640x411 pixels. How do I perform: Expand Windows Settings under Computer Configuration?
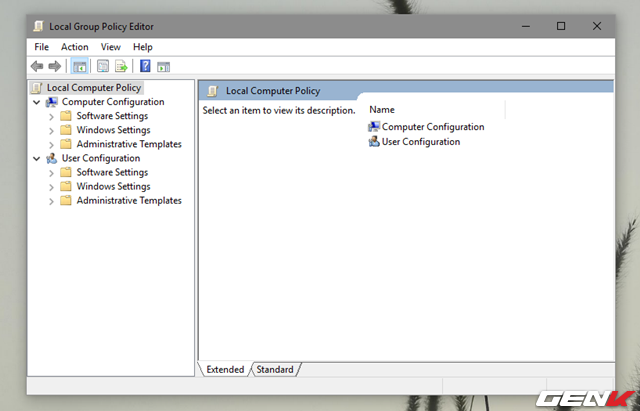(x=51, y=131)
